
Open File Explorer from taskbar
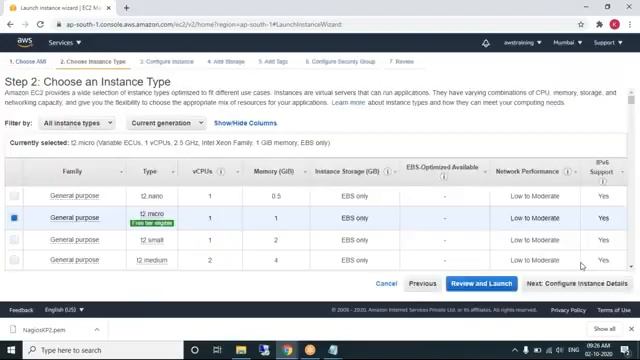point(241,350)
